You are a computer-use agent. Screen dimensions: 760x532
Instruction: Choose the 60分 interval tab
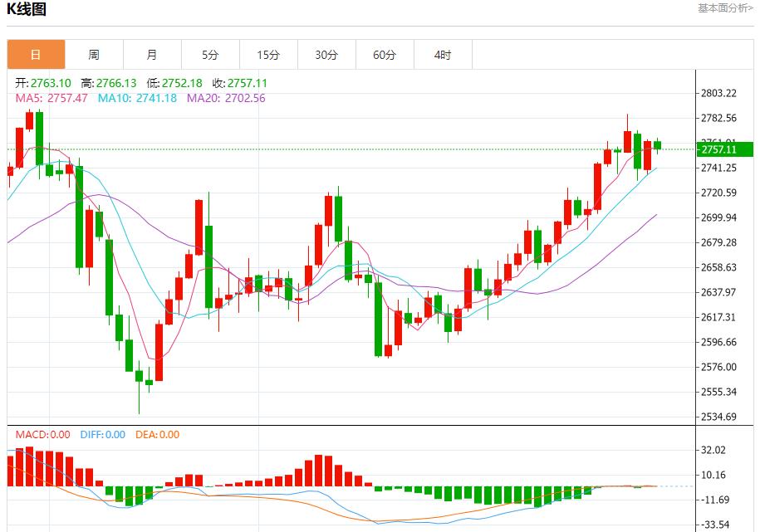click(x=385, y=55)
